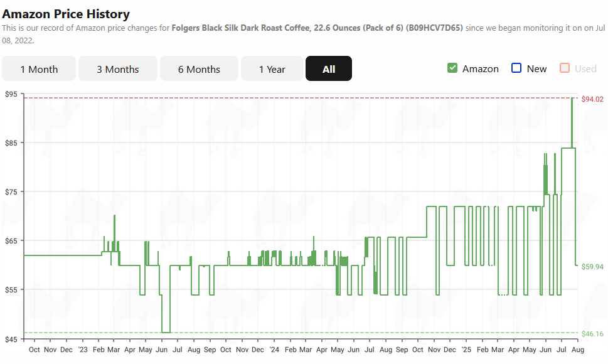Screen dimensions: 608x364
Task: Click the lowest price dip near $46.16 on chart
Action: [166, 332]
